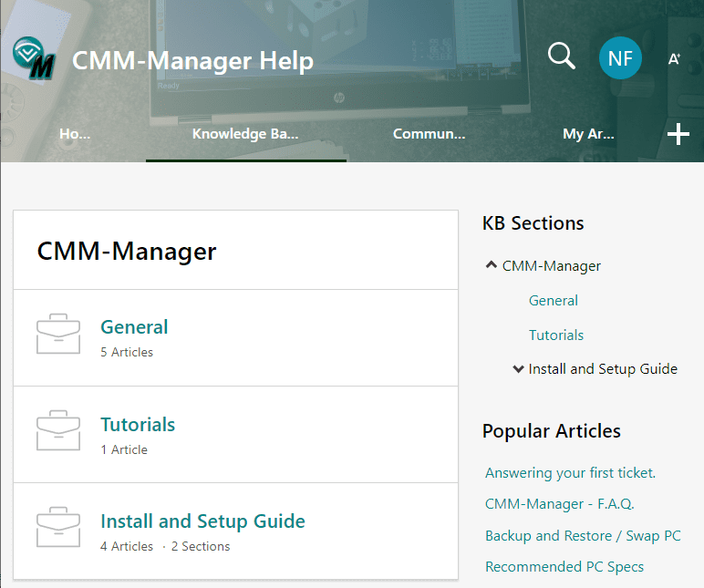Click the 'KB Sections' heading
704x588 pixels.
(x=533, y=223)
